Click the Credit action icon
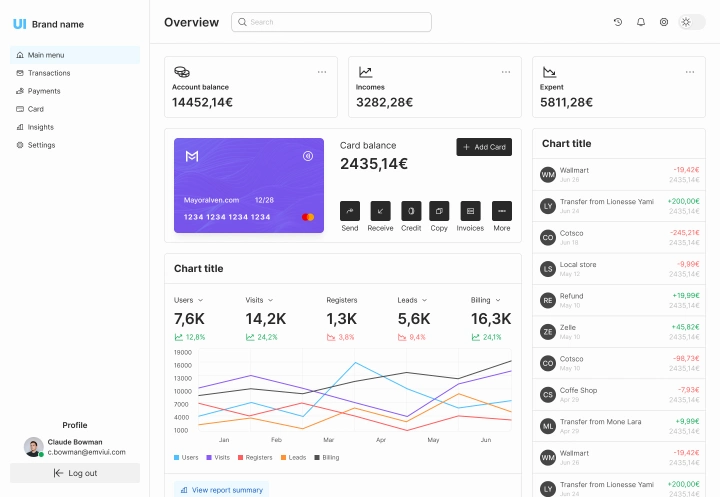Image resolution: width=720 pixels, height=497 pixels. (411, 211)
